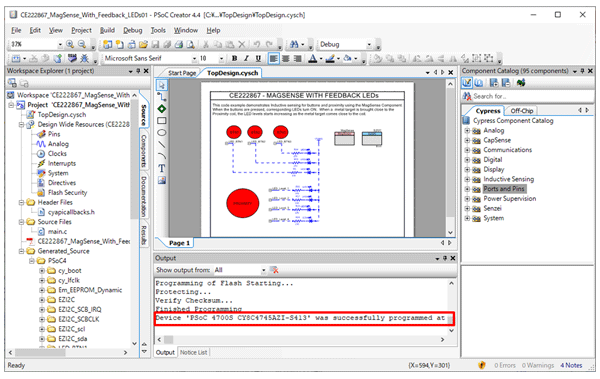The height and width of the screenshot is (379, 600).
Task: Click the Find binoculars icon
Action: pyautogui.click(x=294, y=44)
